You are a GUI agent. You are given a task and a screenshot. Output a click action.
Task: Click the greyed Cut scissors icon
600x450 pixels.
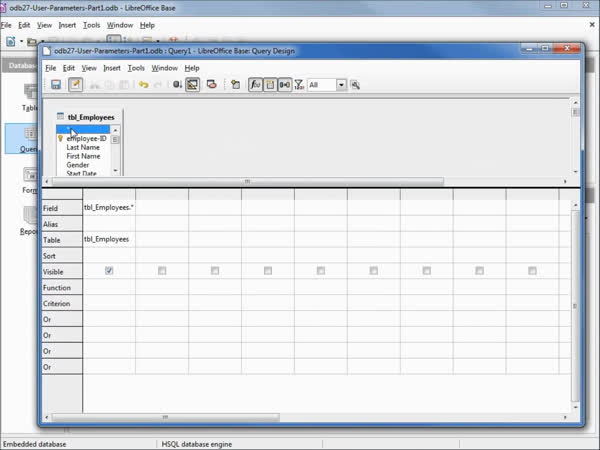click(94, 85)
